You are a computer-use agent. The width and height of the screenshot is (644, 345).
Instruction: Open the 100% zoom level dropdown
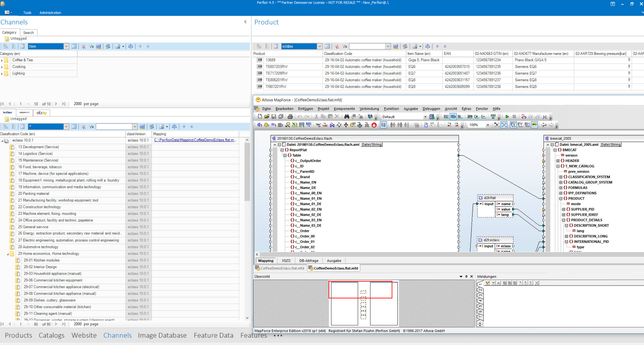pyautogui.click(x=488, y=125)
